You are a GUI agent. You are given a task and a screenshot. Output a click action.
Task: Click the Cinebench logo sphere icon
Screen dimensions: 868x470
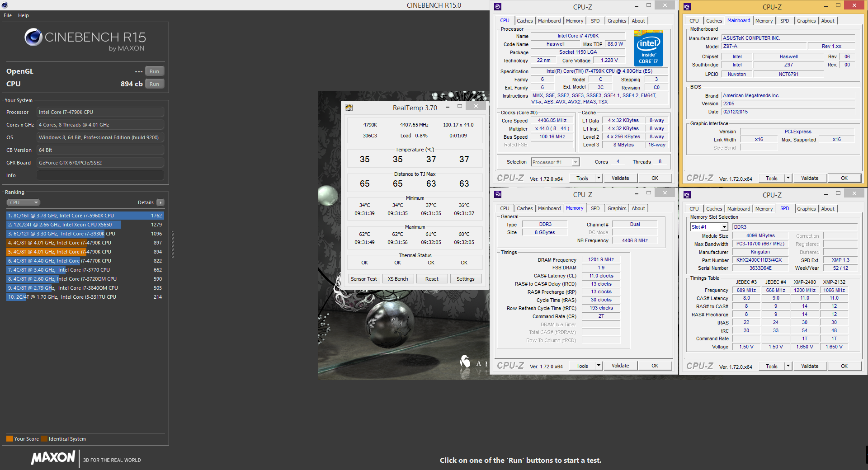[33, 37]
